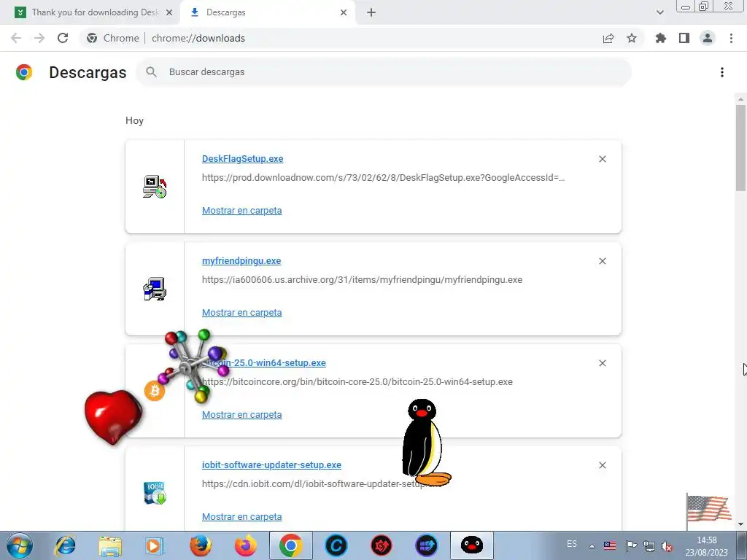This screenshot has width=747, height=560.
Task: Share this page via the share icon
Action: pyautogui.click(x=608, y=38)
